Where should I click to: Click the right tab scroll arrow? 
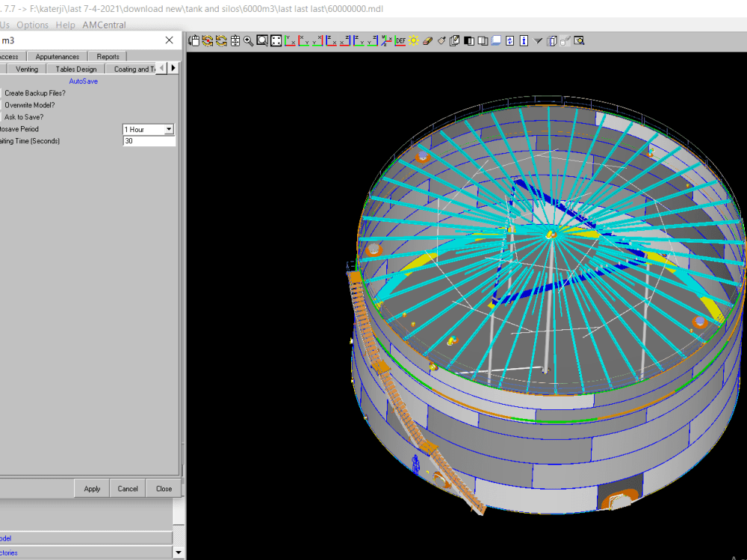click(173, 67)
